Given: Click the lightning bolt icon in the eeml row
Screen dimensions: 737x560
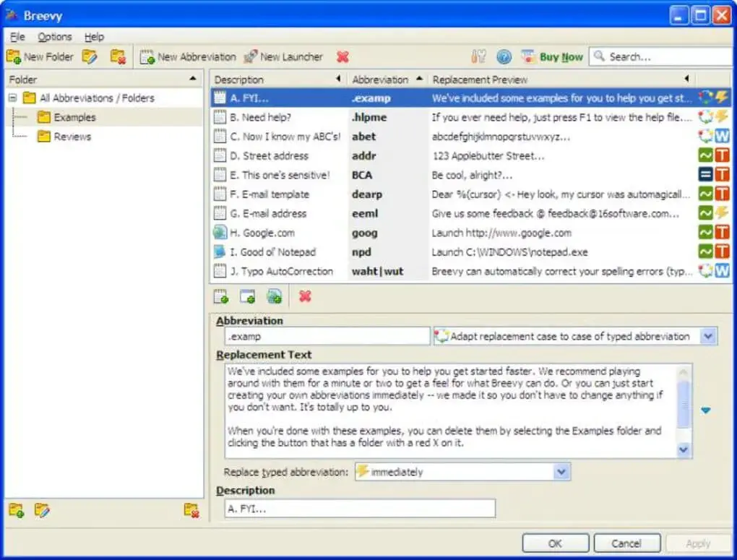Looking at the screenshot, I should [x=722, y=213].
